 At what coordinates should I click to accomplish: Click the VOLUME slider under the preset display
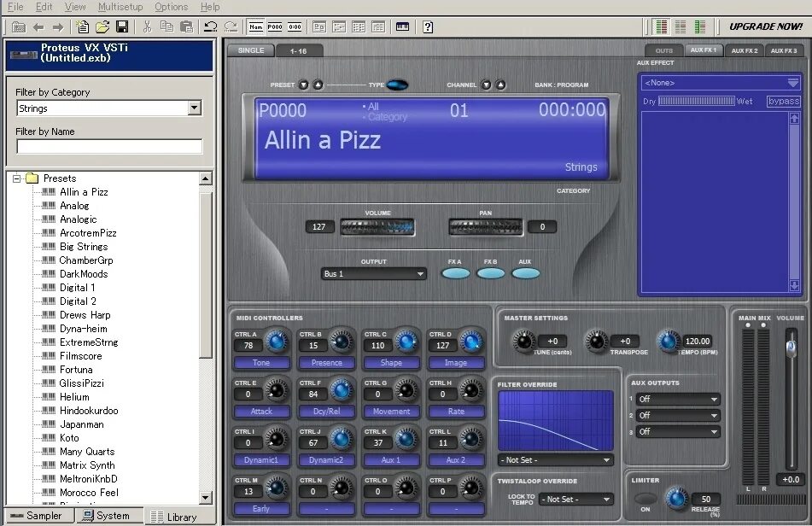pyautogui.click(x=377, y=227)
